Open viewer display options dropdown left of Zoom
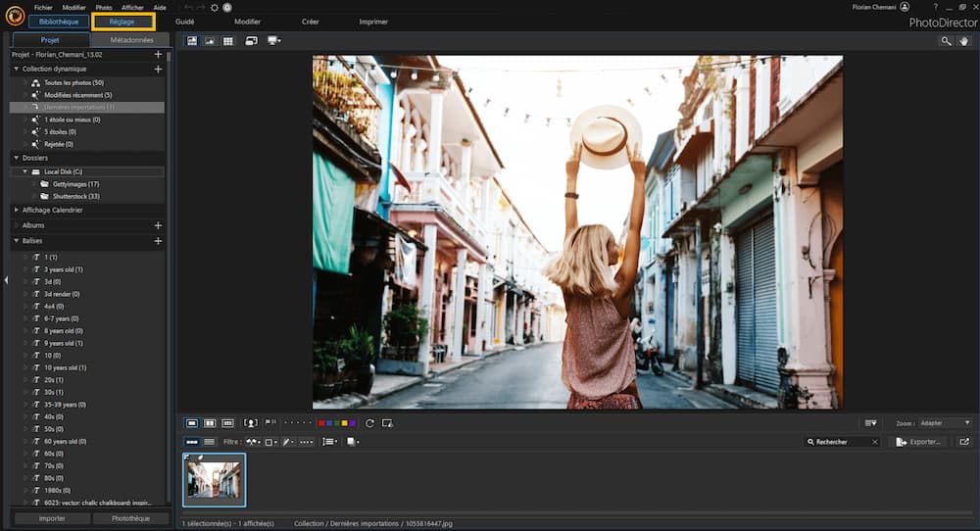 coord(870,423)
